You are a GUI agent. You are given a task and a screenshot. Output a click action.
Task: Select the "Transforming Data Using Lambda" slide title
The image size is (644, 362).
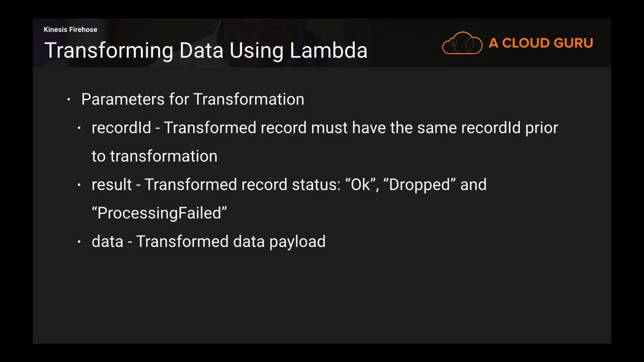tap(206, 51)
